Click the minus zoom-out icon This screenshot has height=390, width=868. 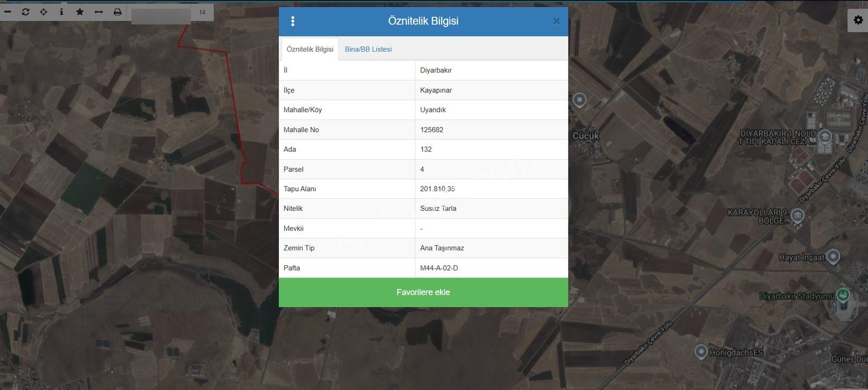[8, 11]
